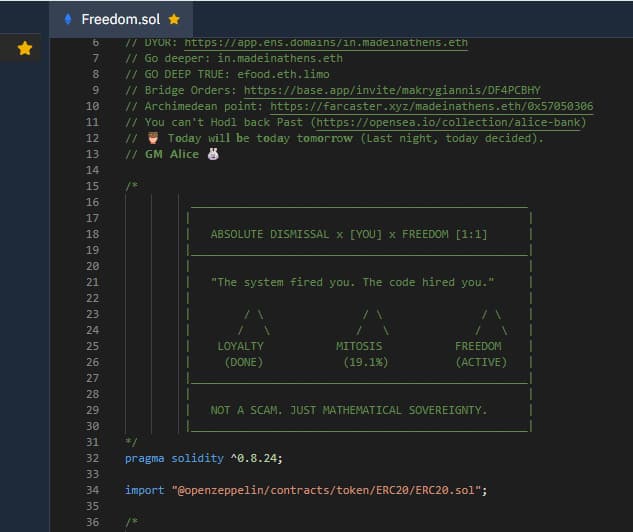
Task: Click the 'pragma' keyword on line 32
Action: tap(145, 459)
